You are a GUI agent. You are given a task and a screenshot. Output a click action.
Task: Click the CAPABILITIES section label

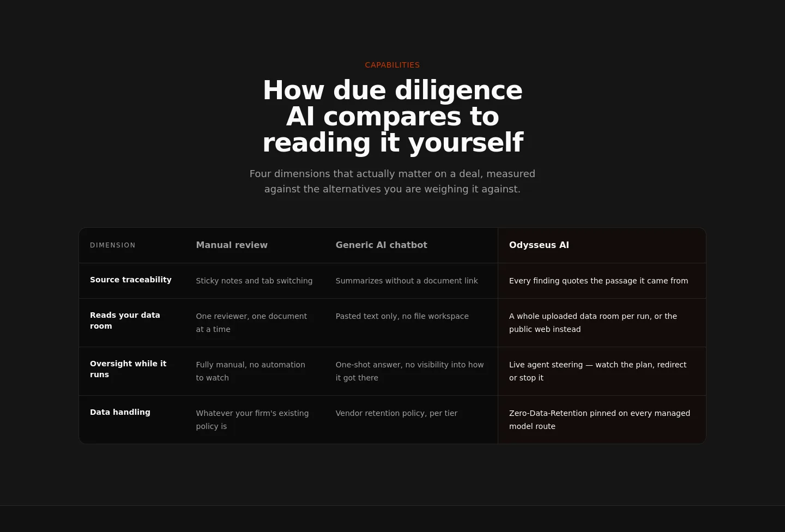pos(392,65)
